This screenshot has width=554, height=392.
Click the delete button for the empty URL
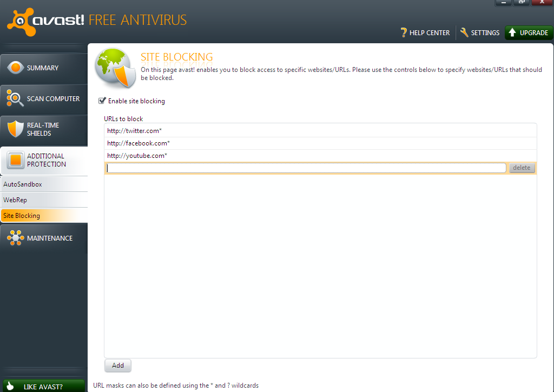522,168
